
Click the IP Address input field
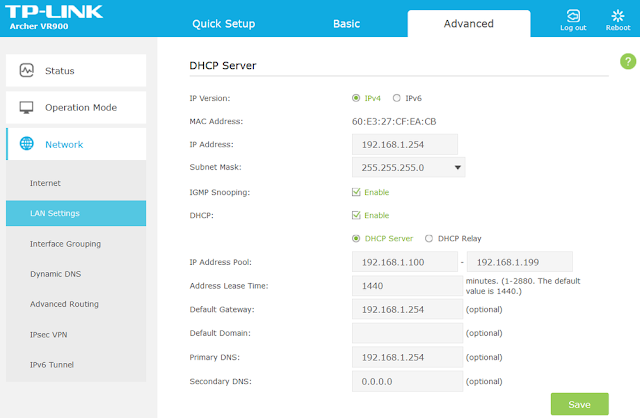(x=405, y=145)
